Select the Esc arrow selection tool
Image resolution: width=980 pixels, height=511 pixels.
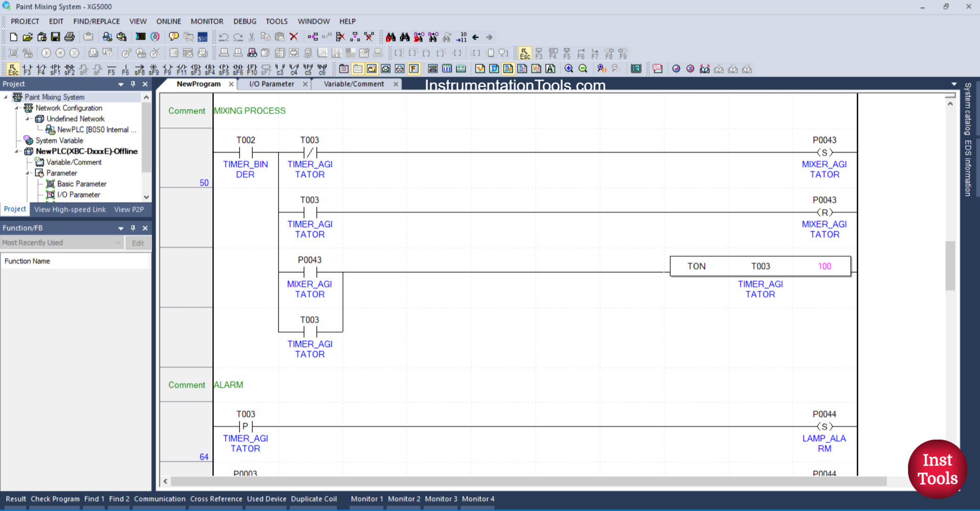click(x=13, y=69)
